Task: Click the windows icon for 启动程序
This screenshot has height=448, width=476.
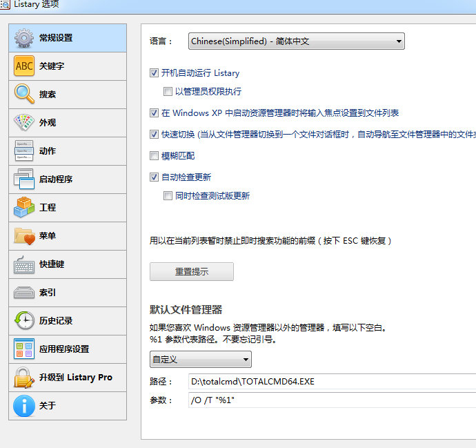Action: pos(24,179)
